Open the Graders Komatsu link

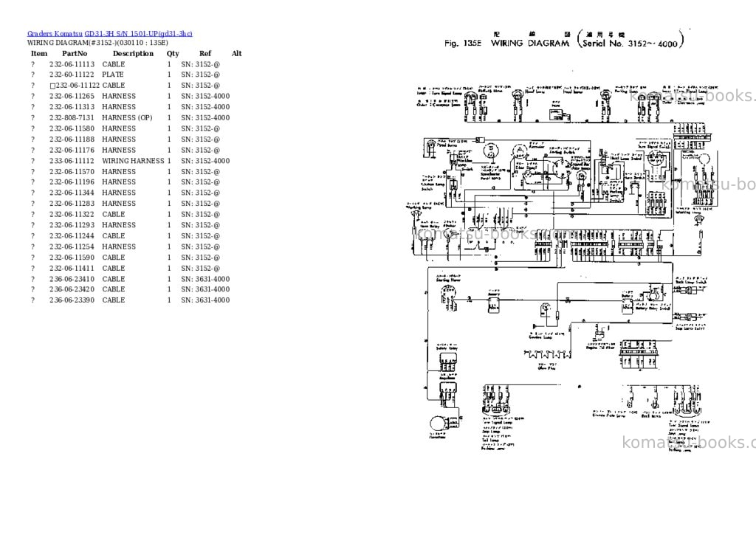tap(55, 34)
